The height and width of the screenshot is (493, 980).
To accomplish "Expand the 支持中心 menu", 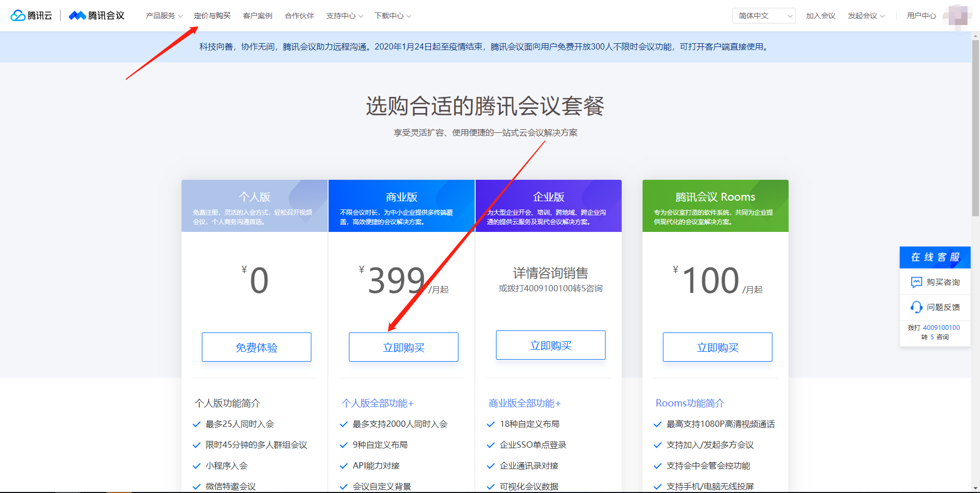I will (x=345, y=16).
